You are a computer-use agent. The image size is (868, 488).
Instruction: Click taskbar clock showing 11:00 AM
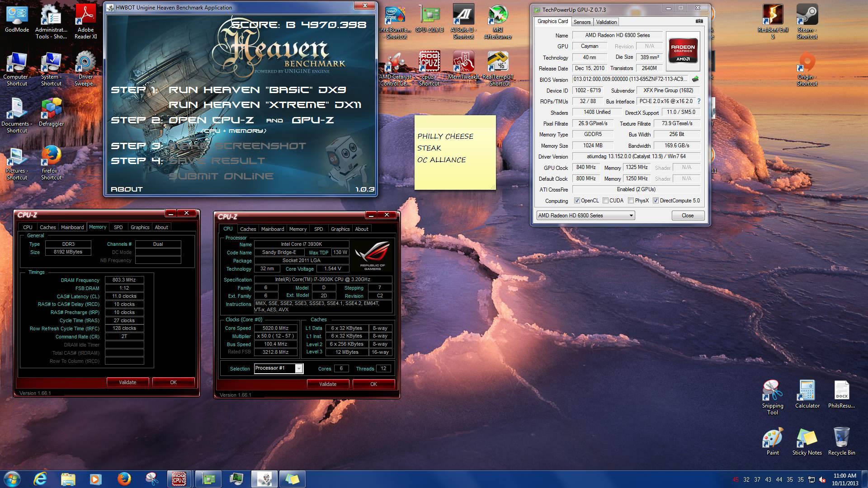tap(844, 479)
